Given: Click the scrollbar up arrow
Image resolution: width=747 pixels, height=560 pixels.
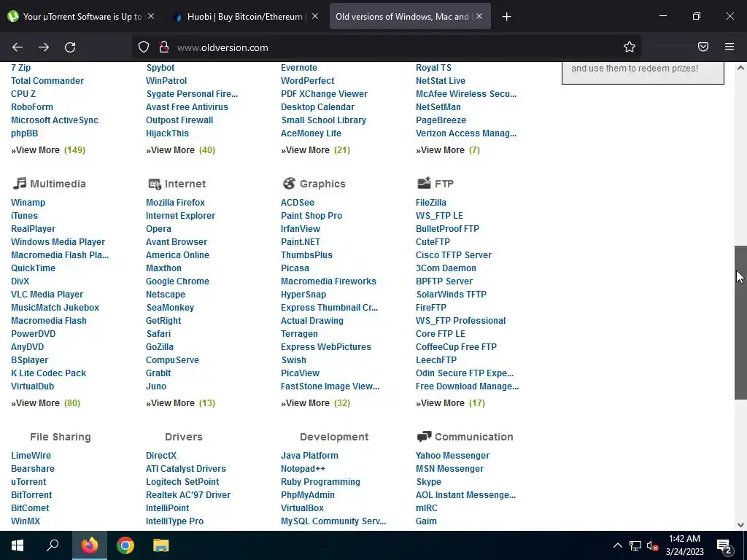Looking at the screenshot, I should pyautogui.click(x=740, y=68).
